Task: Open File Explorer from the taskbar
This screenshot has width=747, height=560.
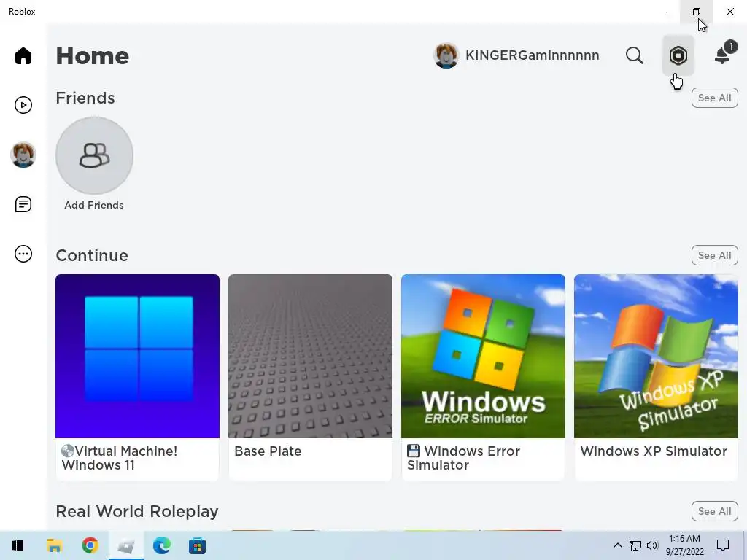Action: [x=54, y=545]
